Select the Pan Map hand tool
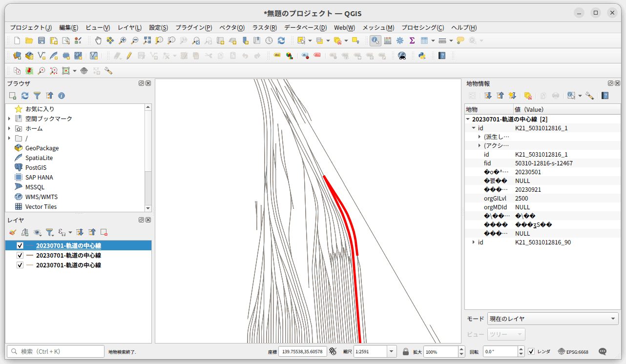626x364 pixels. [x=98, y=41]
